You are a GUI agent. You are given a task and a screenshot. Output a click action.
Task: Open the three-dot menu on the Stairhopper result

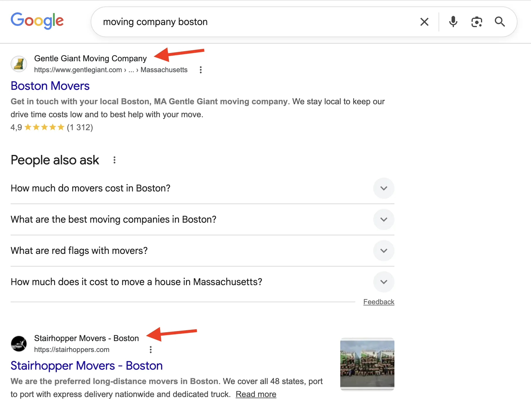click(150, 350)
